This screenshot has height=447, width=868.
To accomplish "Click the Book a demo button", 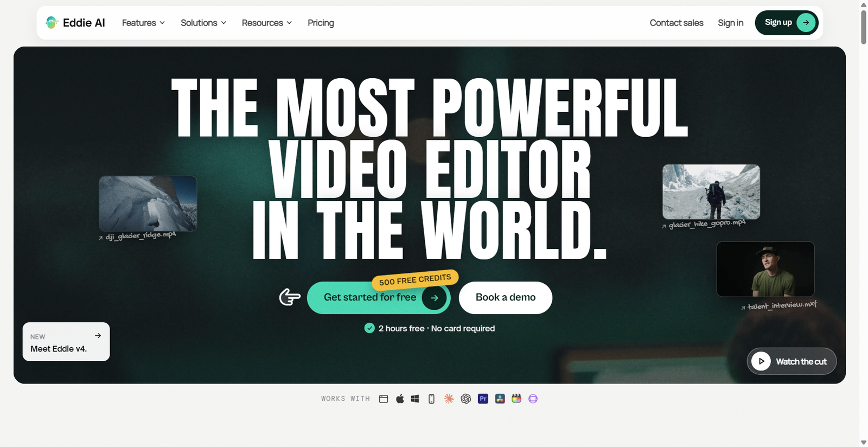I will pos(506,297).
